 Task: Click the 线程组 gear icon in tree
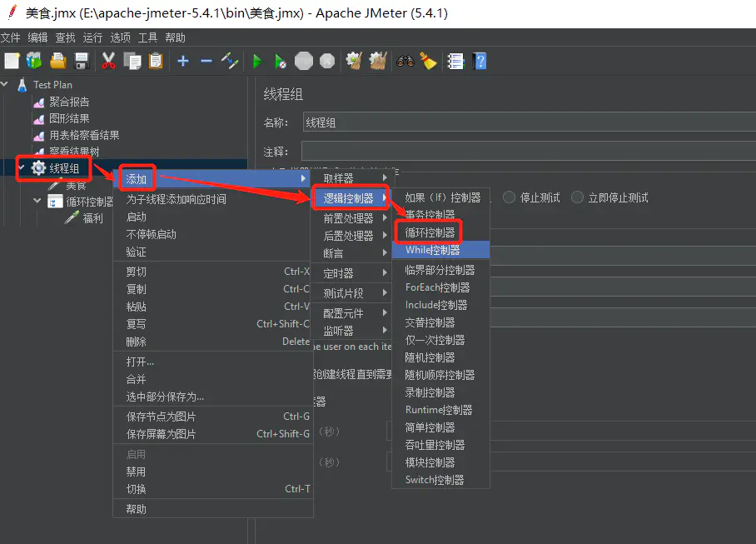point(38,167)
